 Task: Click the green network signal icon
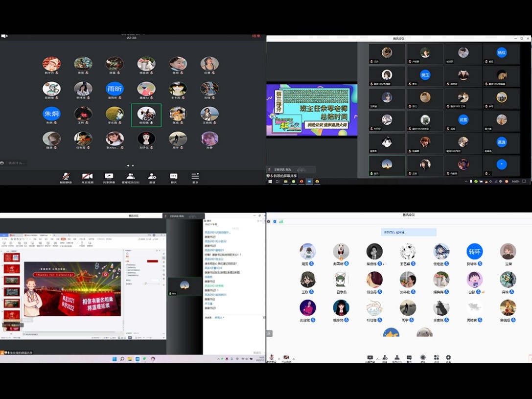coord(281,222)
